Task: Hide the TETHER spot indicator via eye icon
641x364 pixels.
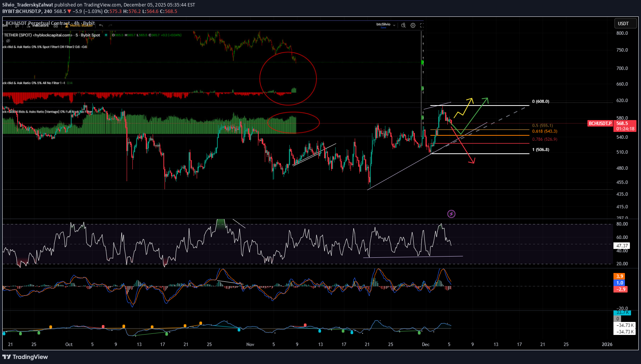Action: coord(8,41)
